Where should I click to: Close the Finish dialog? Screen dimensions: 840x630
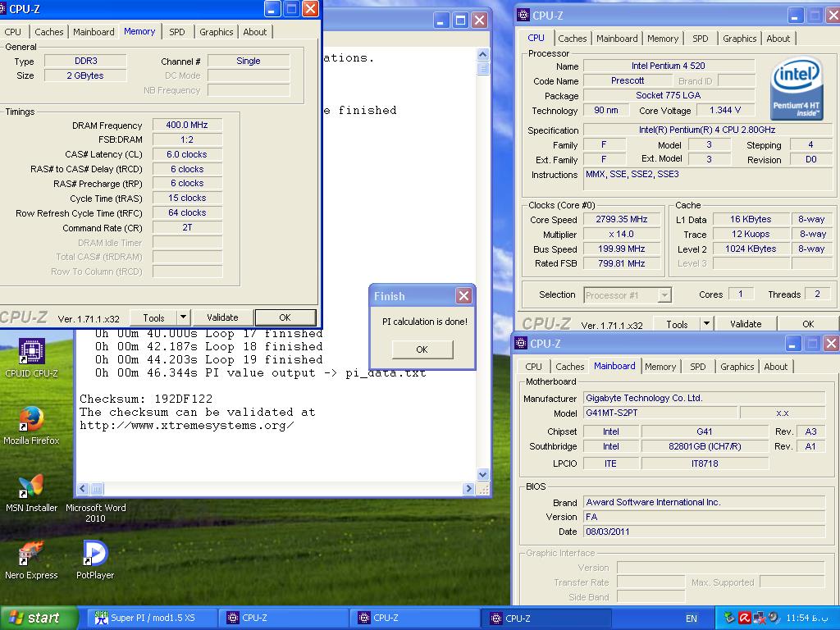464,295
